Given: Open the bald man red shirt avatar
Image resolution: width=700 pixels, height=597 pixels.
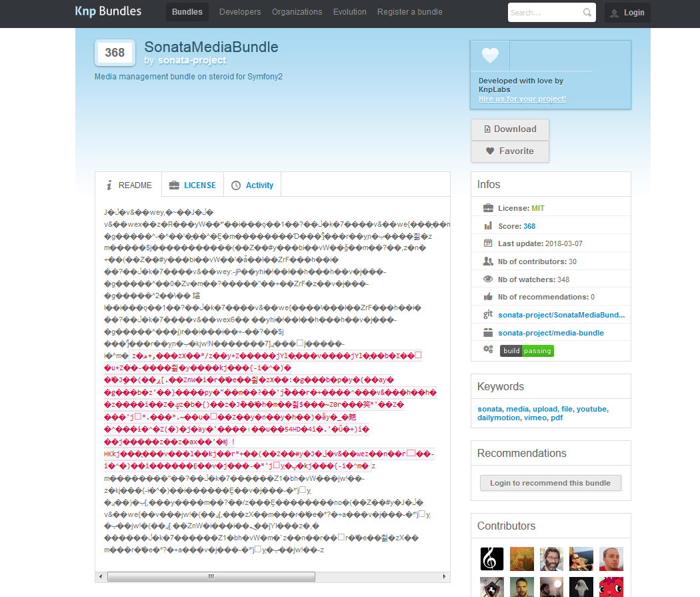Looking at the screenshot, I should [x=611, y=558].
